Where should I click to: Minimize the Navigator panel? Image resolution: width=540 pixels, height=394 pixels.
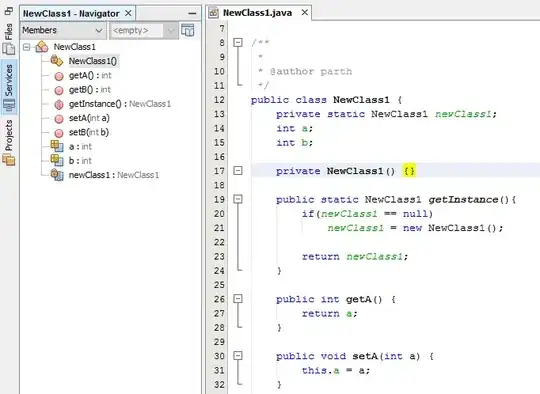[x=192, y=14]
